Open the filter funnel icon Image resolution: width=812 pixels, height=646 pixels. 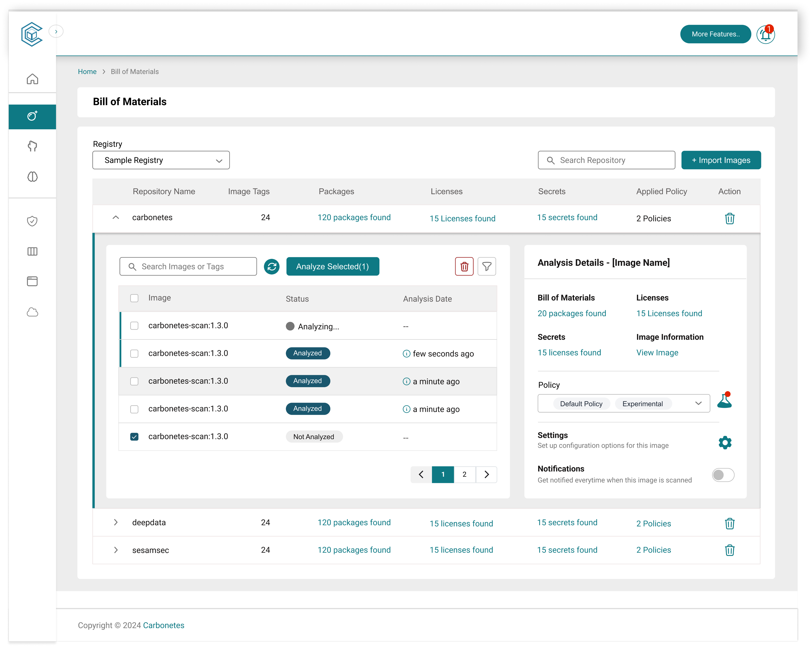(487, 266)
